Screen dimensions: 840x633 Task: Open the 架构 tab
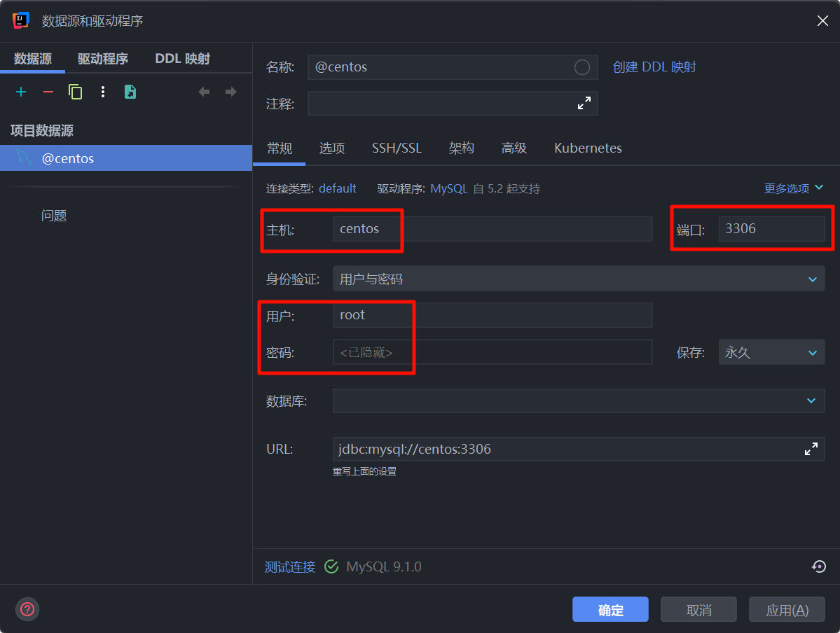tap(461, 148)
